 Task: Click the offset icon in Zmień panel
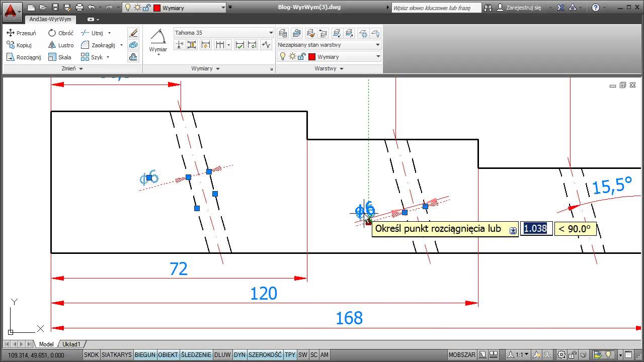click(x=133, y=57)
